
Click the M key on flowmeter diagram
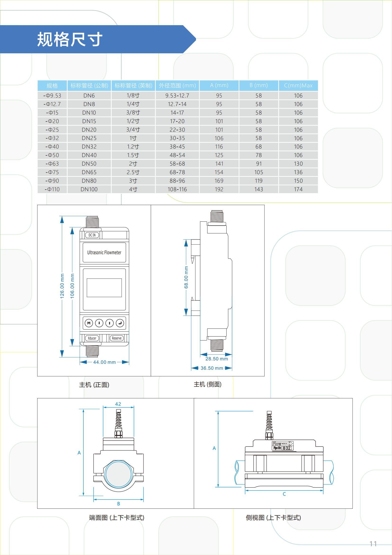(89, 323)
